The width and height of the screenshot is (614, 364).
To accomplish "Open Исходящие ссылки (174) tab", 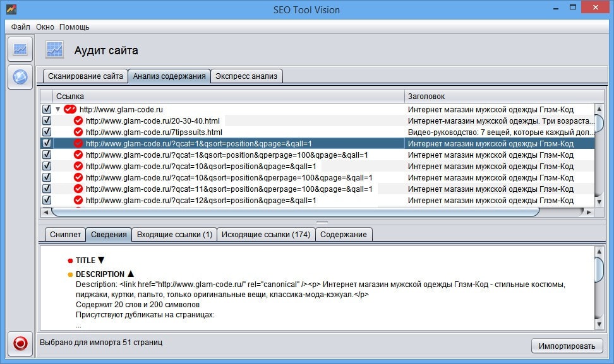I will [x=266, y=235].
